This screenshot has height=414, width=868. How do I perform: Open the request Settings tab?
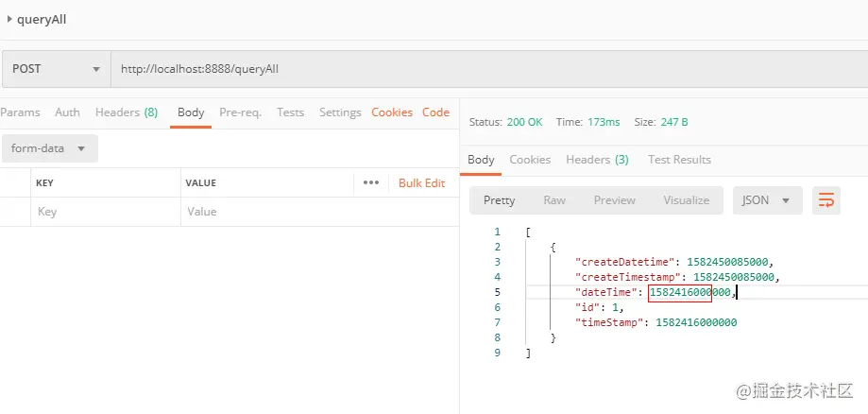pos(340,112)
